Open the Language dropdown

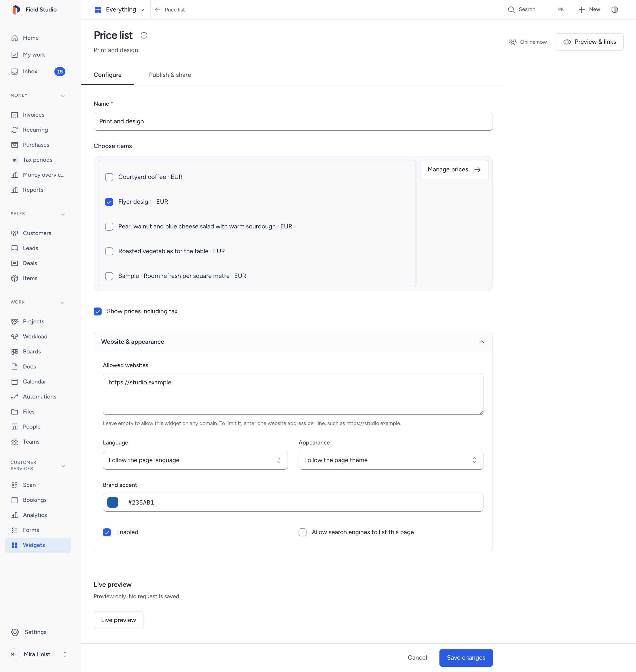(x=195, y=460)
